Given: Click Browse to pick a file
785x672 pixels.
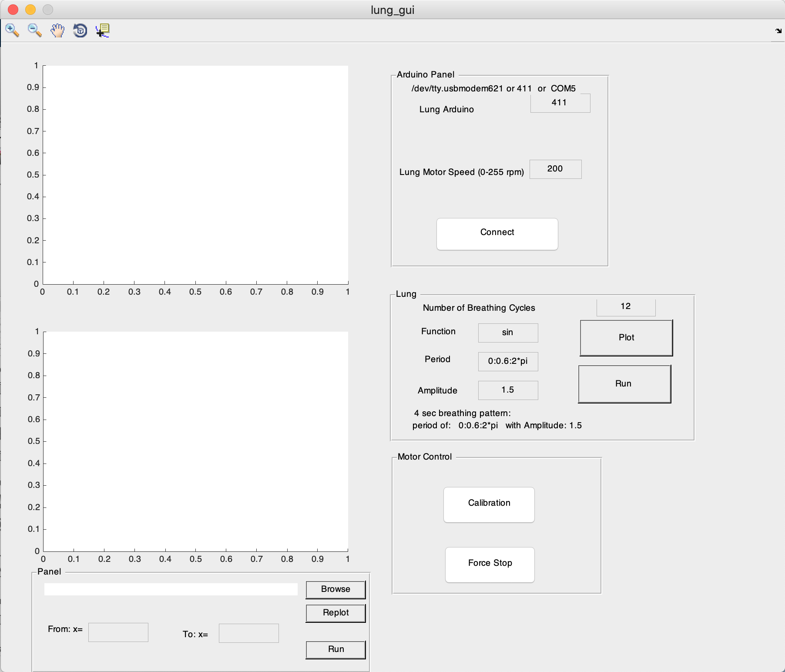Looking at the screenshot, I should click(x=335, y=590).
